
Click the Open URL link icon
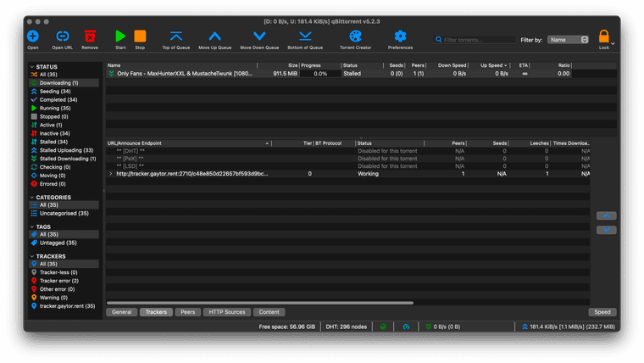63,36
